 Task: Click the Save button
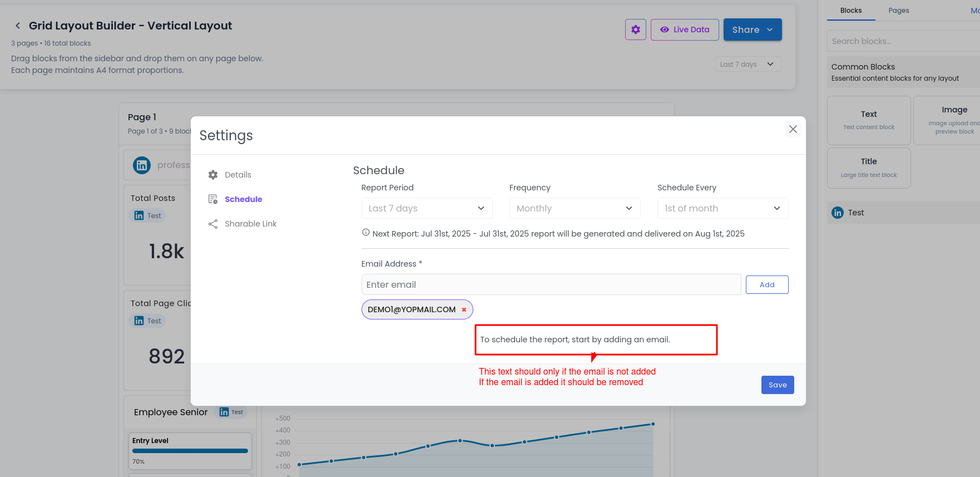tap(778, 385)
